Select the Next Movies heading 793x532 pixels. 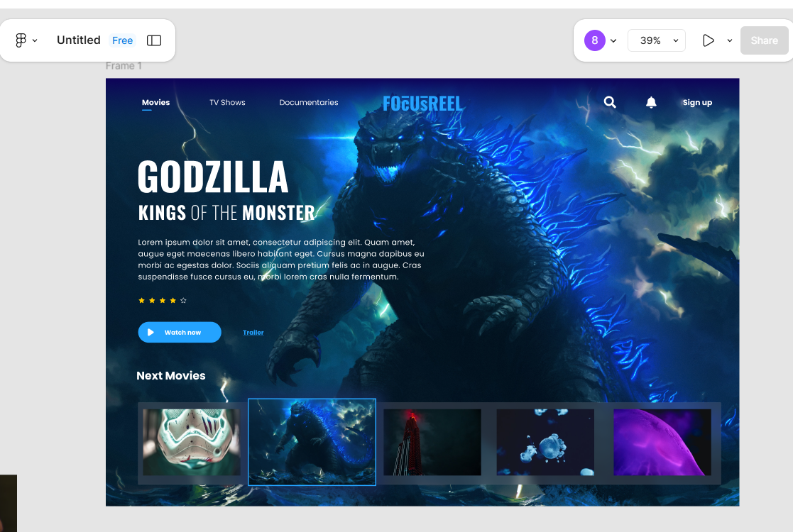171,376
